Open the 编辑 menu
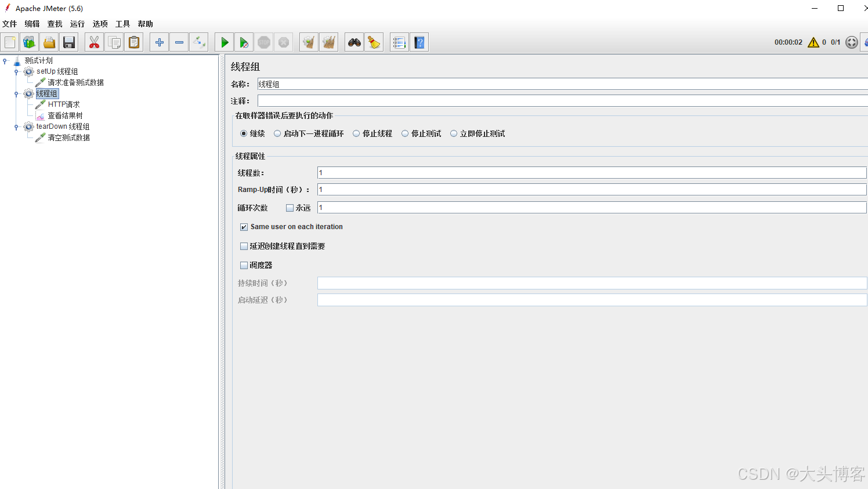The width and height of the screenshot is (868, 489). pyautogui.click(x=32, y=24)
